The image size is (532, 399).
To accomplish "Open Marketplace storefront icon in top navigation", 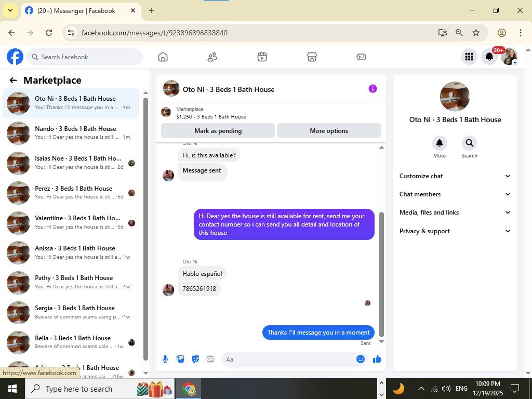I will [x=312, y=57].
